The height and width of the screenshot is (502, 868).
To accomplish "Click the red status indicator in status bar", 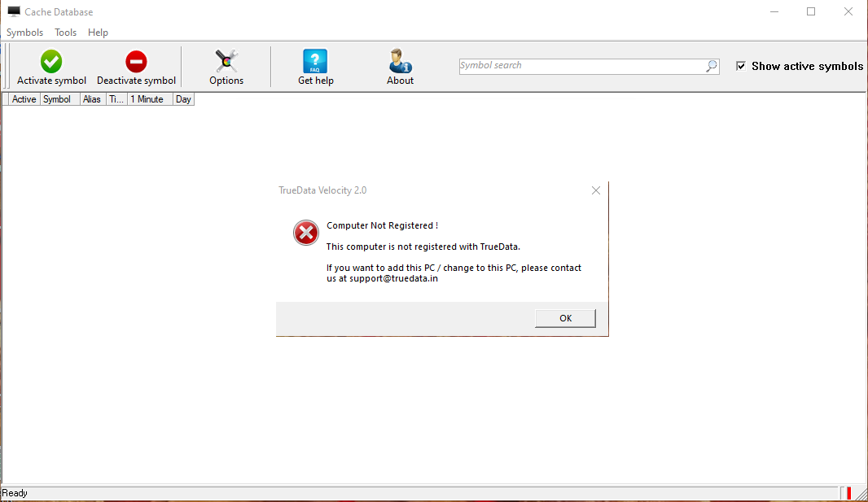I will pyautogui.click(x=848, y=492).
